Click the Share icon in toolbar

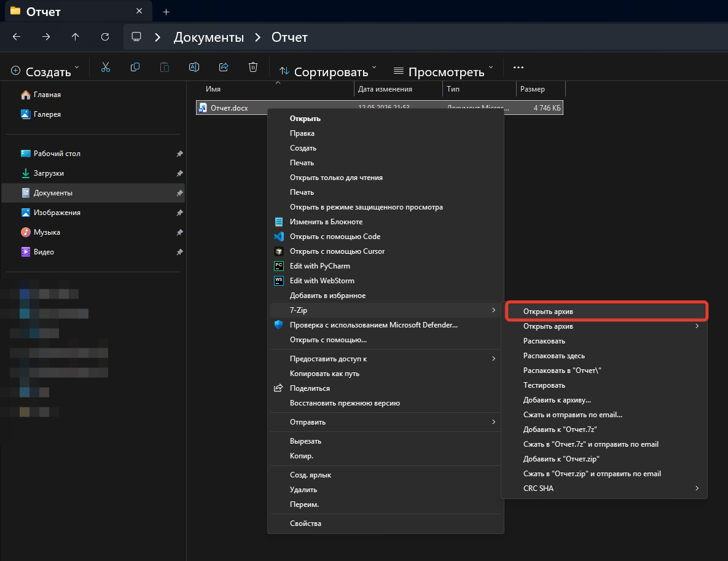pyautogui.click(x=224, y=68)
